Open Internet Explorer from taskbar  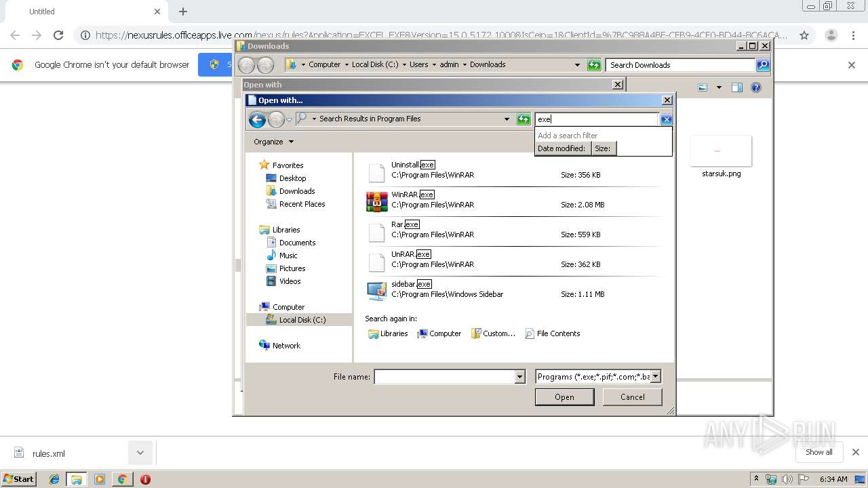[54, 479]
